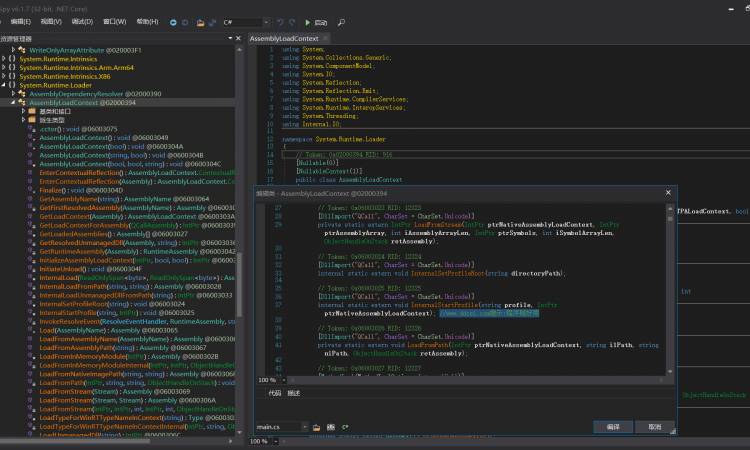Screen dimensions: 750x450
Task: Click the class icon of AssemblyDependencyResolver
Action: point(22,94)
